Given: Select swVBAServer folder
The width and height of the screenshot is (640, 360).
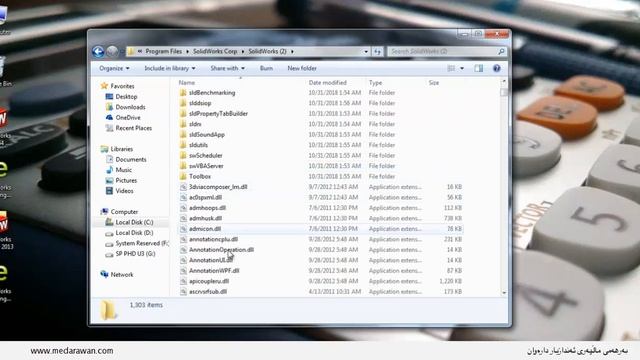Looking at the screenshot, I should point(206,166).
